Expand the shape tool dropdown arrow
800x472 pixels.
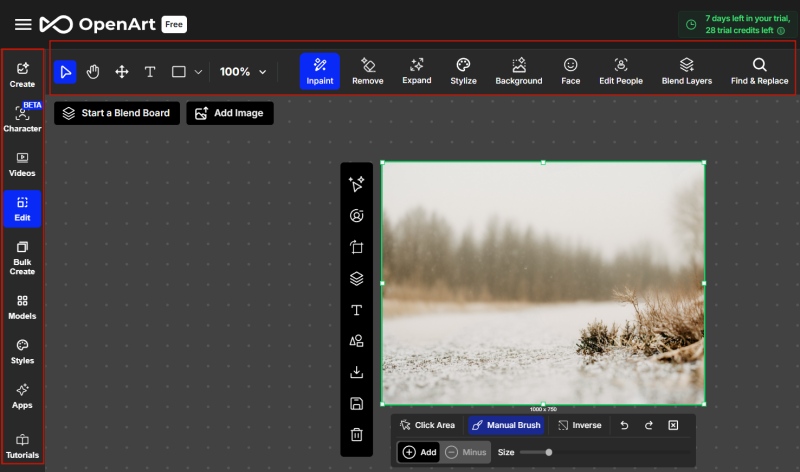(198, 72)
